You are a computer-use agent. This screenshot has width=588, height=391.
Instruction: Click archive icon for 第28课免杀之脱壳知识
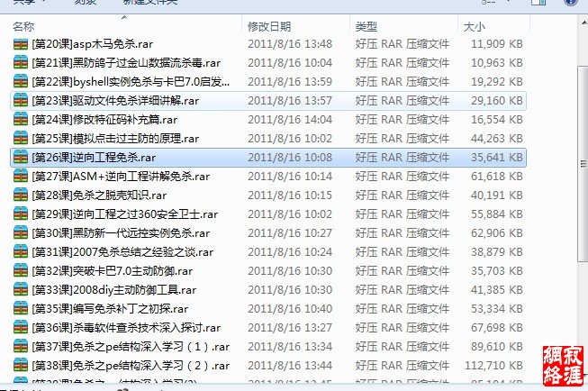21,195
